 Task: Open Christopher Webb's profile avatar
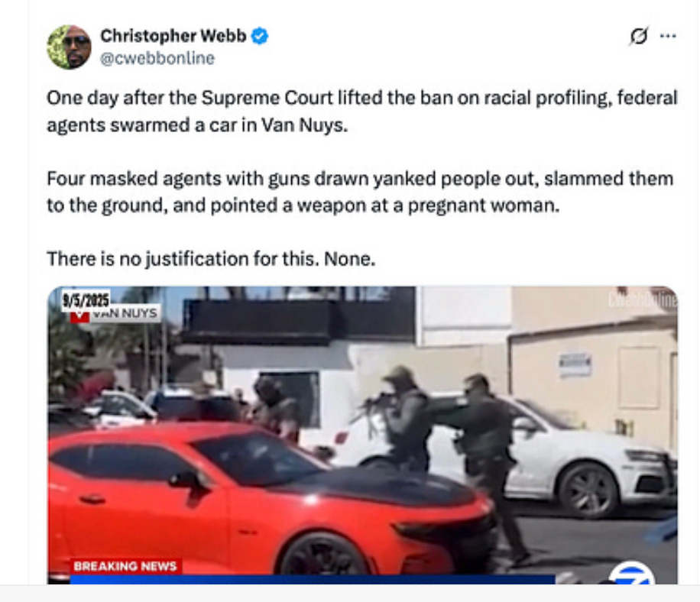70,47
